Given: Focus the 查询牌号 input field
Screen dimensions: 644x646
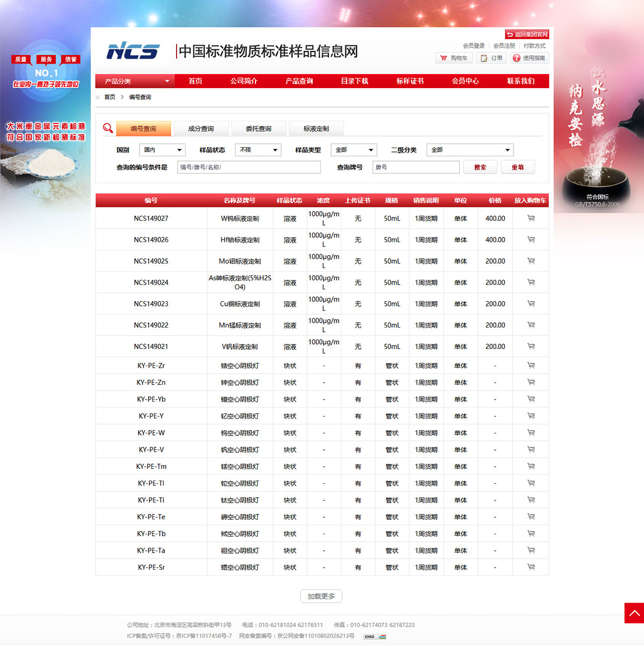Looking at the screenshot, I should (x=416, y=168).
